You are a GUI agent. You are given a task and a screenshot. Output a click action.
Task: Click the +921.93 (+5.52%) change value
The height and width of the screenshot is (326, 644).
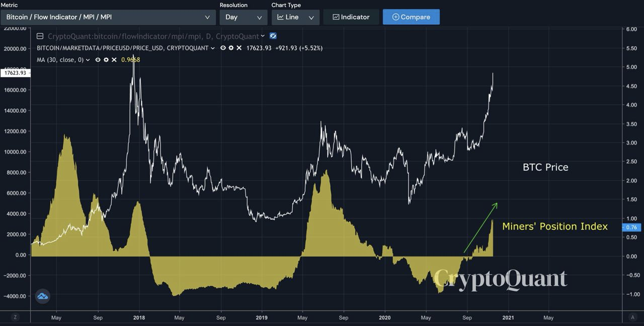[x=299, y=48]
